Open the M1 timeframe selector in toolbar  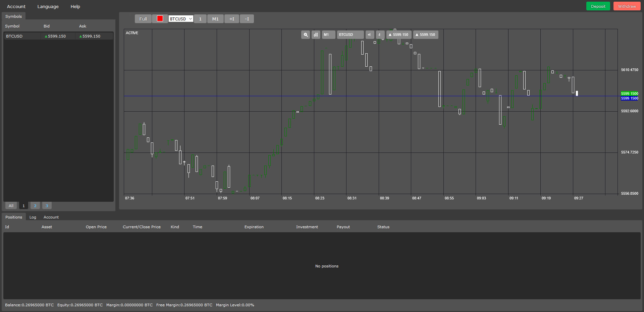pos(215,19)
